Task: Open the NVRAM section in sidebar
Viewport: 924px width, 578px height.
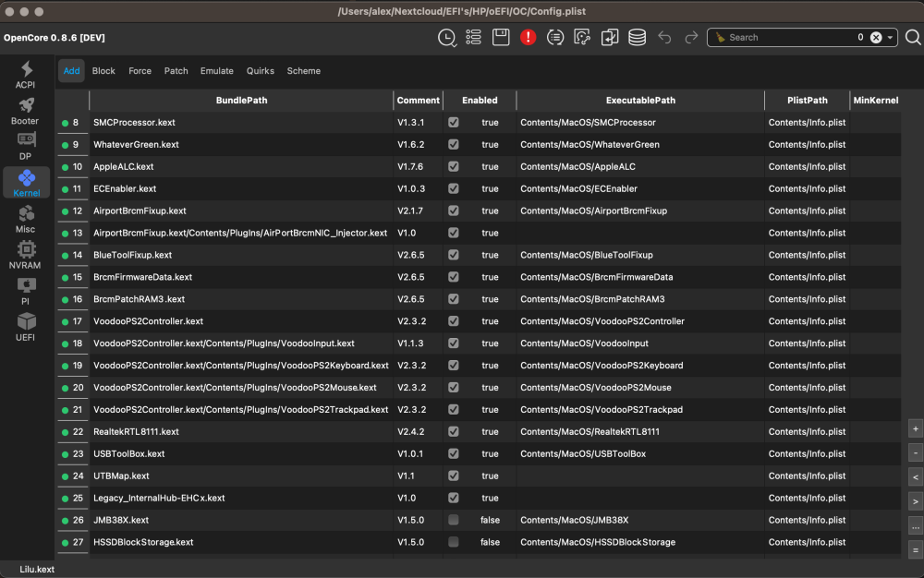Action: [x=25, y=256]
